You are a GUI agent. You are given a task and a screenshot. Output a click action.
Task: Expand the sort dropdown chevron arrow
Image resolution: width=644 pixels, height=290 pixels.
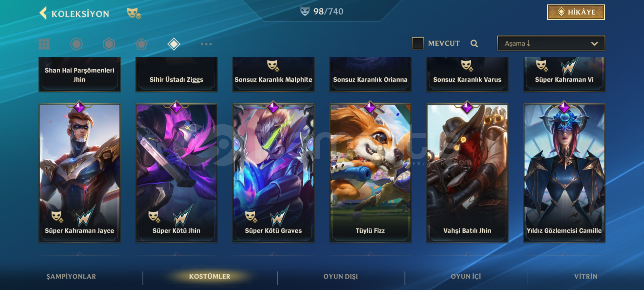tap(594, 44)
